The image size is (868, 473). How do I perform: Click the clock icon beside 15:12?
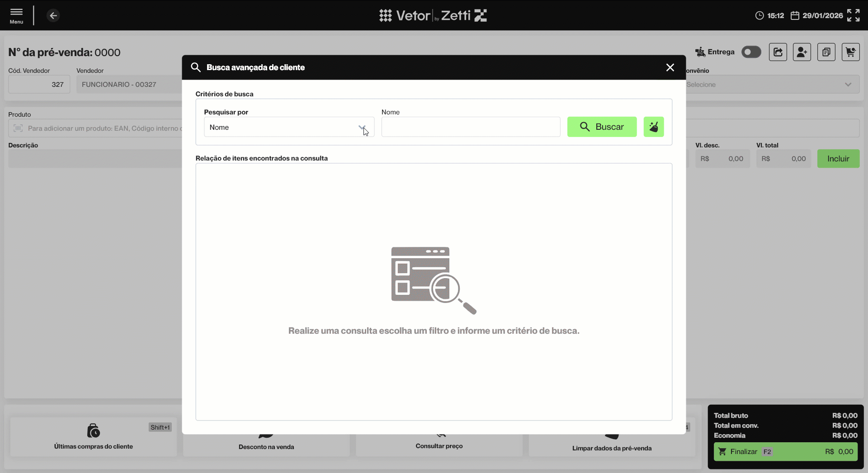pyautogui.click(x=759, y=16)
